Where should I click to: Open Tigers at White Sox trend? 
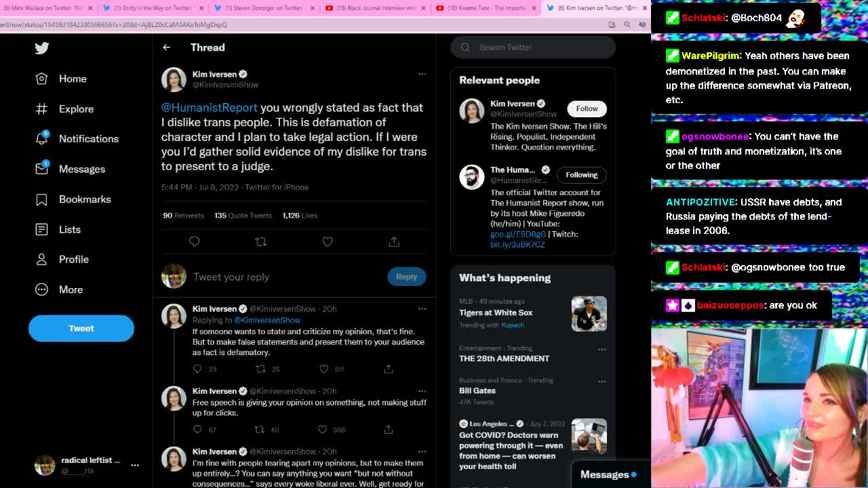(496, 312)
